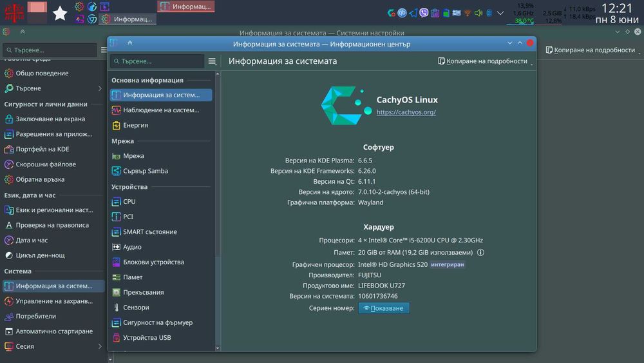Open the PCI devices page
Viewport: 644px width, 363px height.
[160, 217]
